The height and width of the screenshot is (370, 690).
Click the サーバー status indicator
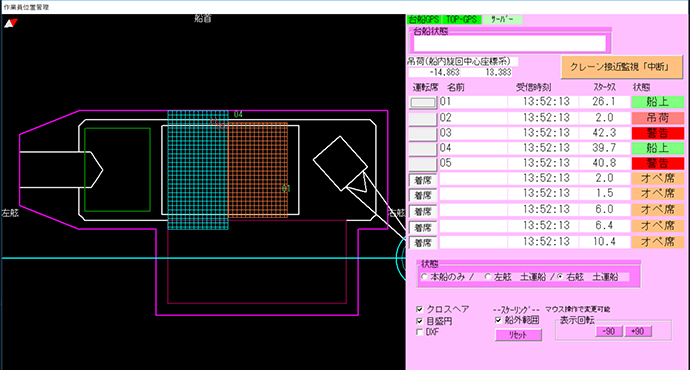pyautogui.click(x=503, y=19)
